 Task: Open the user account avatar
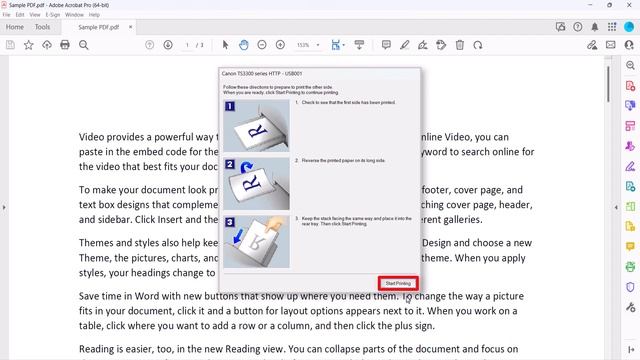point(629,27)
